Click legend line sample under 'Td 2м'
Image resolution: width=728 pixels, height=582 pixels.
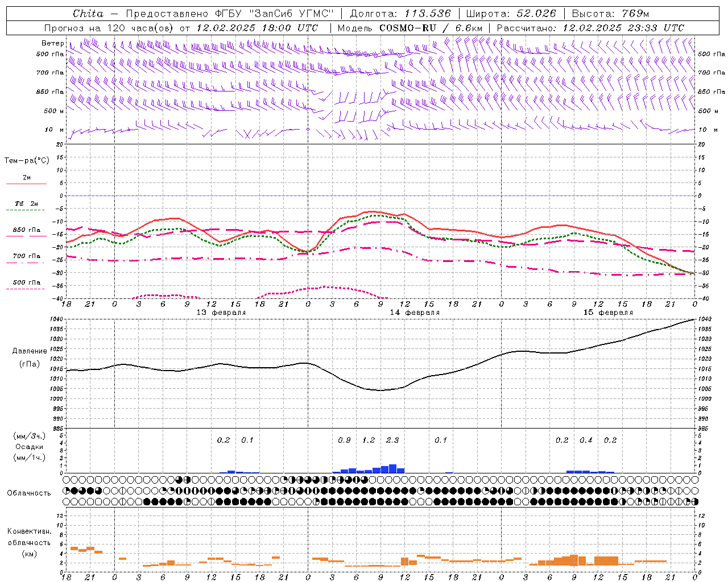pos(26,210)
